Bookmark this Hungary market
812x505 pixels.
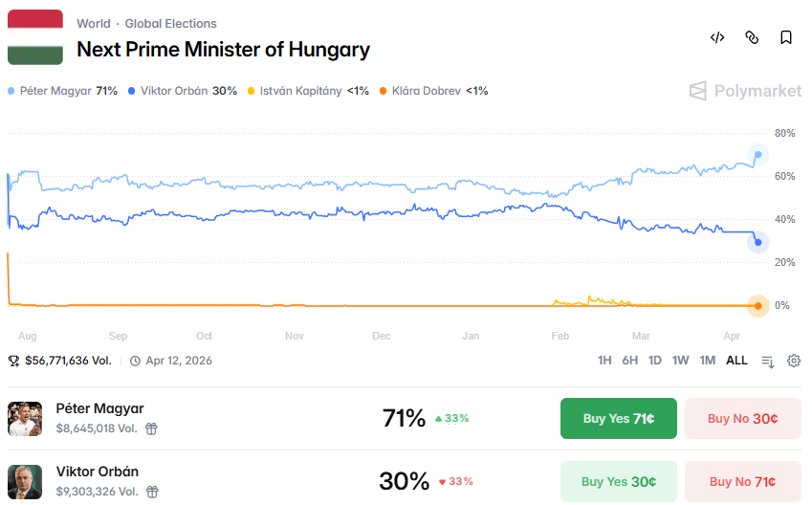(x=786, y=37)
